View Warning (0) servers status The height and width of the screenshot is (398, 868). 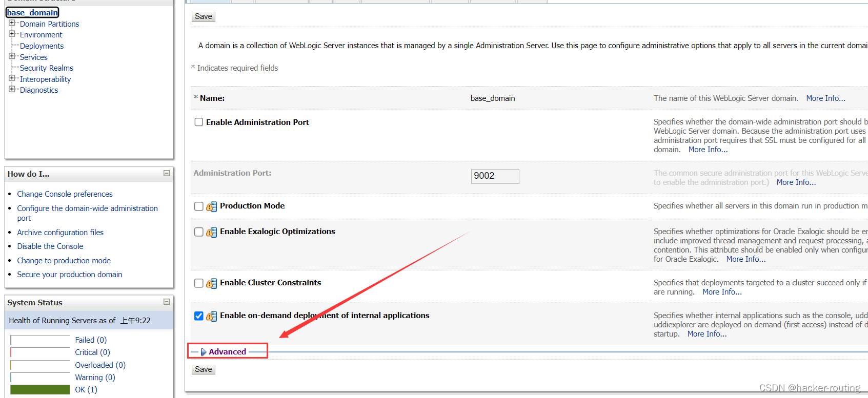(95, 378)
